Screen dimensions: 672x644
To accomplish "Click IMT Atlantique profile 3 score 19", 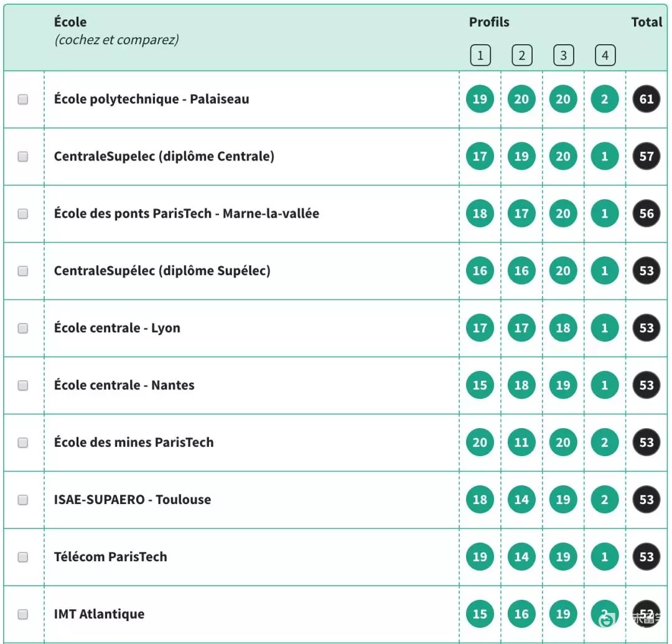I will (x=563, y=614).
